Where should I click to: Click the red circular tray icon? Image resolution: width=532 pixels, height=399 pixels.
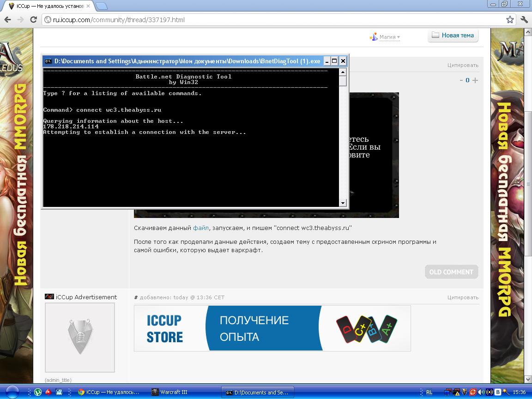[x=472, y=392]
